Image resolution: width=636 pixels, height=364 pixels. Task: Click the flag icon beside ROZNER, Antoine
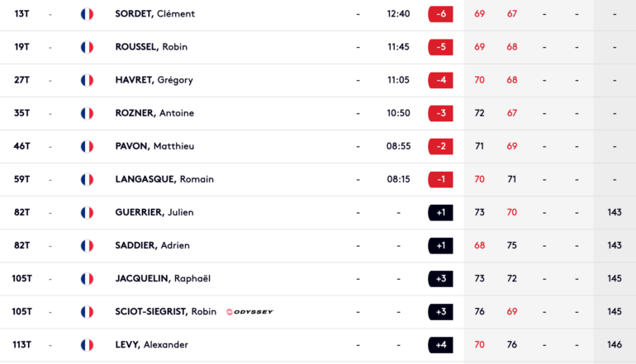pyautogui.click(x=87, y=113)
